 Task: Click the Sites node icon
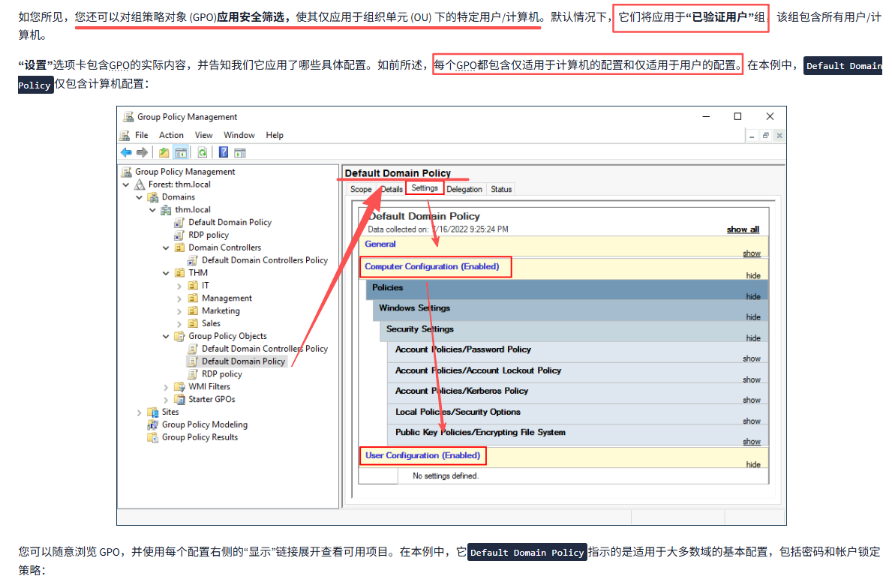(152, 412)
